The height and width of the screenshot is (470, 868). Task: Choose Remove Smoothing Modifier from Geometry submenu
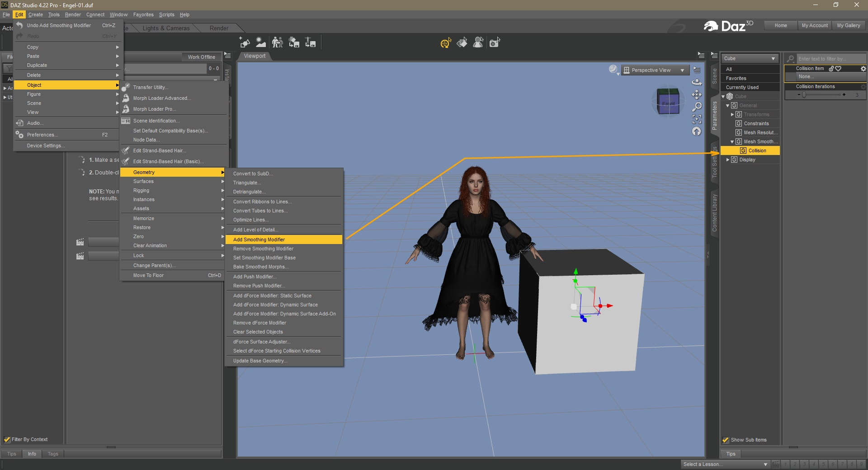coord(263,249)
